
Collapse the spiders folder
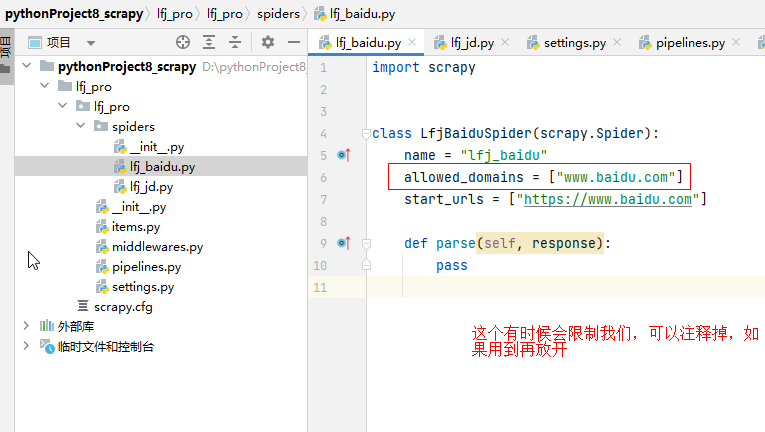(x=81, y=125)
